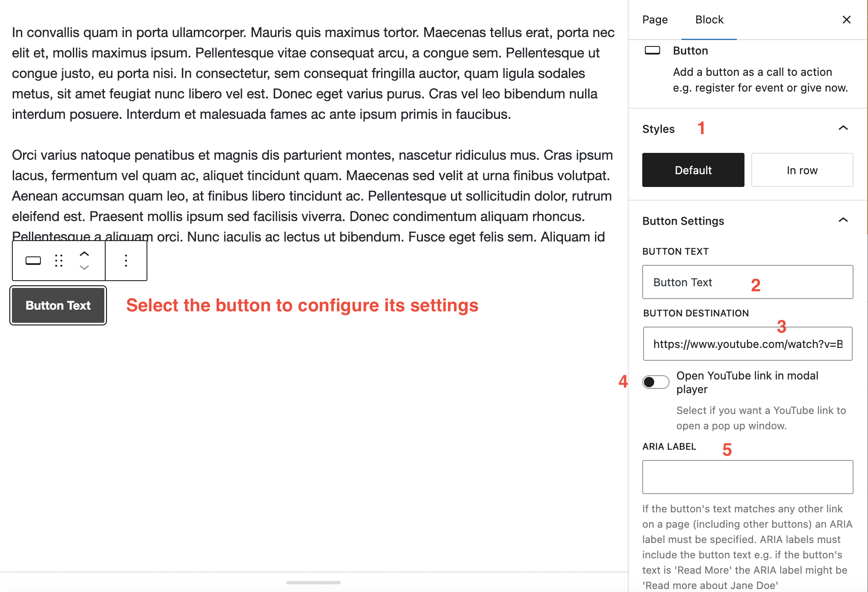Click the ARIA Label input field
This screenshot has width=868, height=592.
pyautogui.click(x=747, y=477)
